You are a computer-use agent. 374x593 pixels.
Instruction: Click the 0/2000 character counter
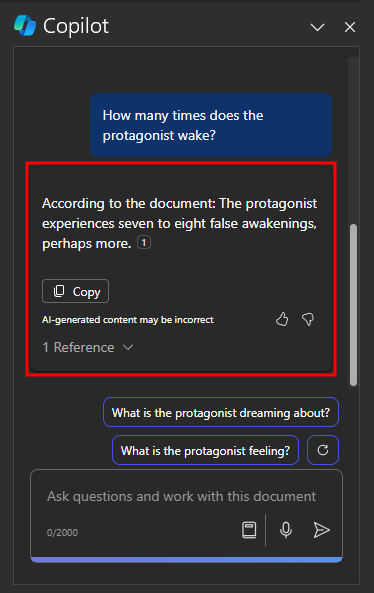point(62,532)
